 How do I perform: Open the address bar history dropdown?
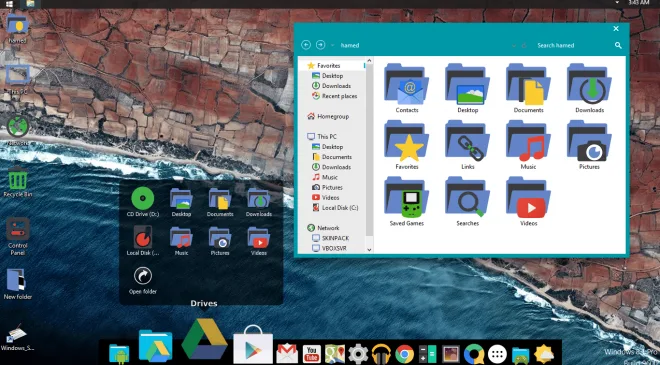514,45
